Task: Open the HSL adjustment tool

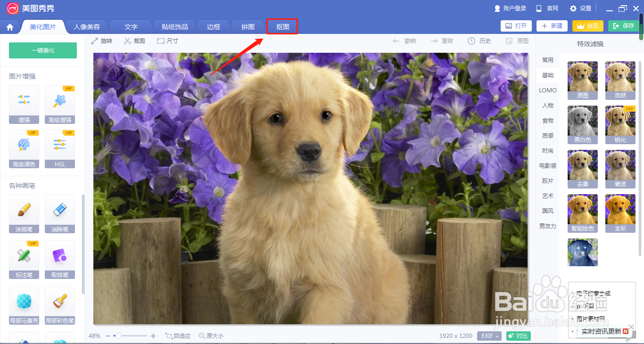Action: coord(60,149)
